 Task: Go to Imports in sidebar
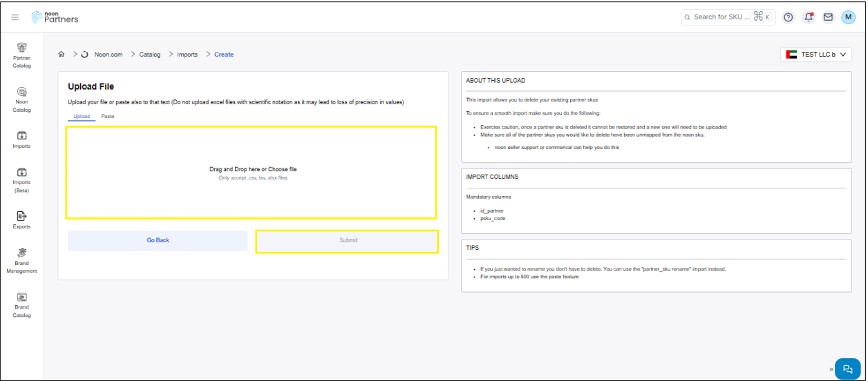pos(21,139)
